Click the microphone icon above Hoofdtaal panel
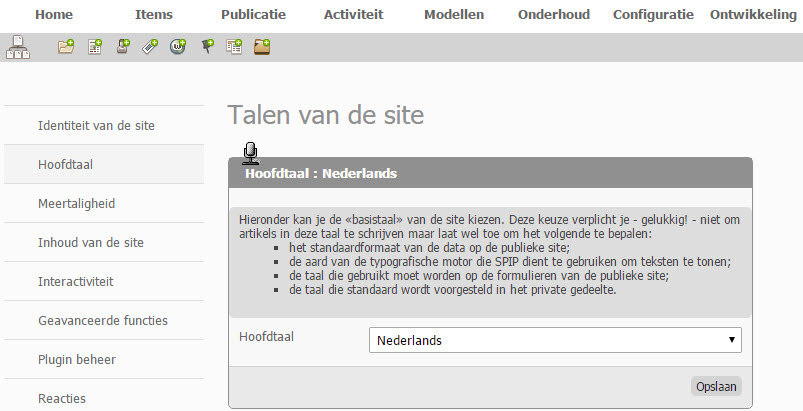 click(x=250, y=153)
